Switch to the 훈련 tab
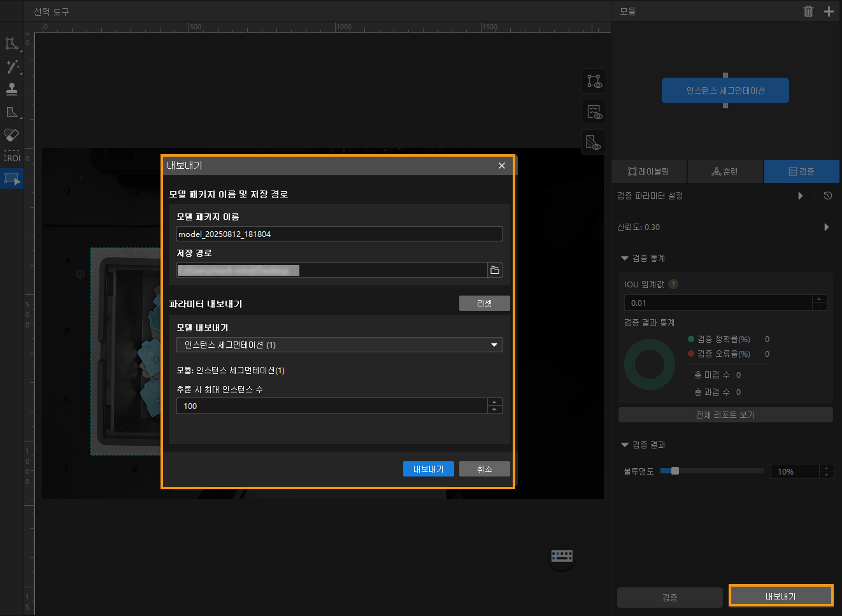This screenshot has width=842, height=616. click(x=725, y=171)
